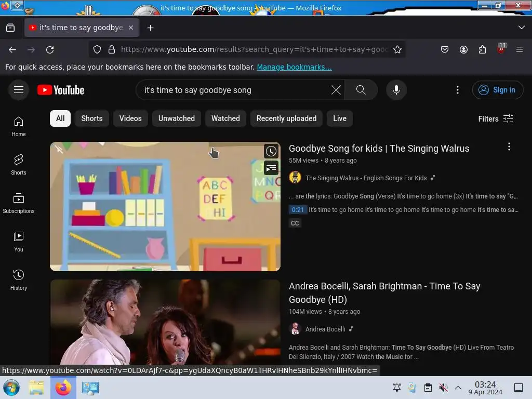
Task: Open the You section in sidebar
Action: pos(19,242)
